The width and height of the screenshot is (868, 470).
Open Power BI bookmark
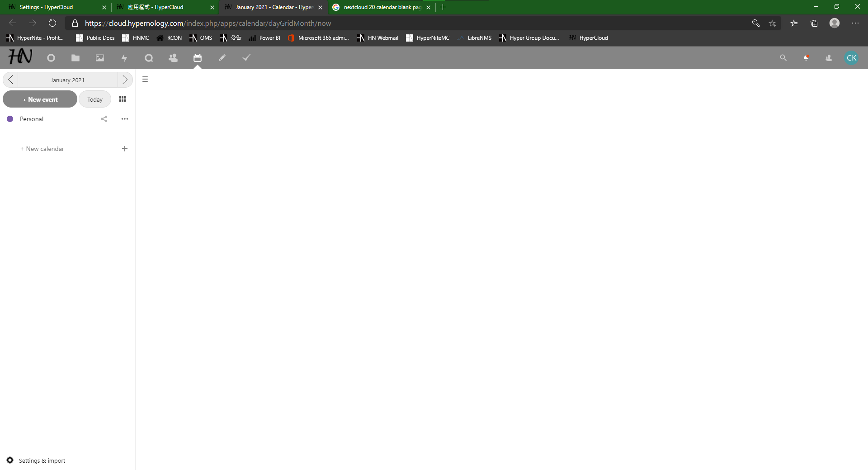point(264,38)
